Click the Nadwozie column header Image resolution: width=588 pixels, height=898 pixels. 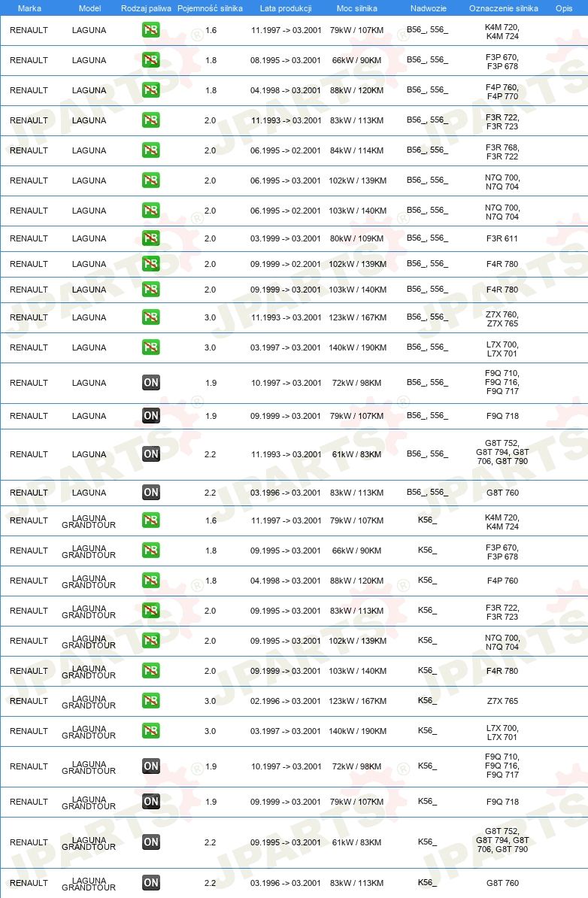pos(429,8)
